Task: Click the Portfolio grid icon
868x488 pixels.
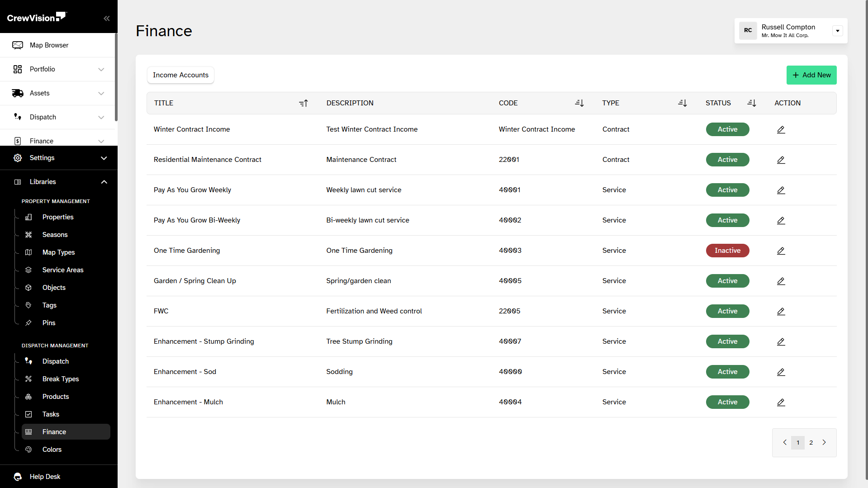Action: (x=18, y=69)
